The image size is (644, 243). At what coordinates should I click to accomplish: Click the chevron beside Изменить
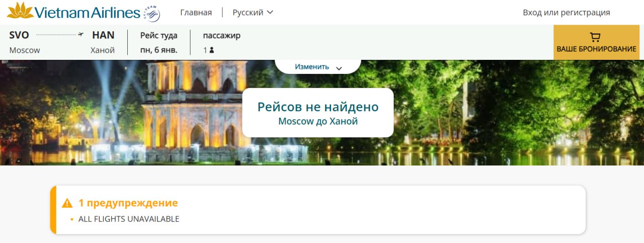(339, 68)
